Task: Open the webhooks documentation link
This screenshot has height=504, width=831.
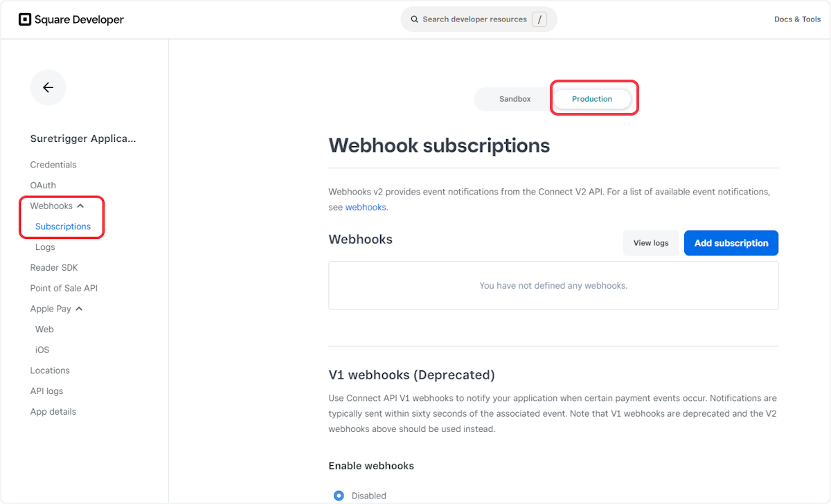Action: tap(366, 207)
